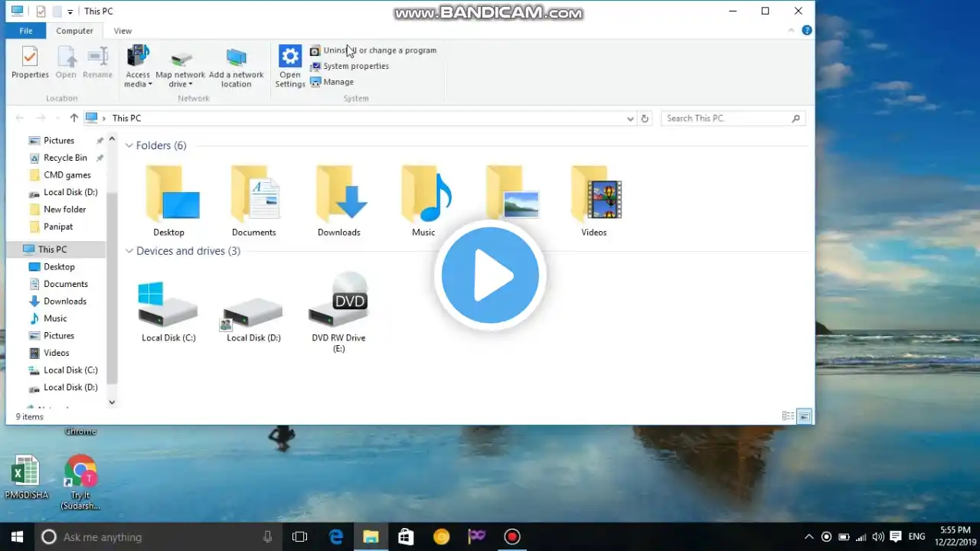Click the search magnifier icon
The image size is (980, 551).
coord(796,119)
